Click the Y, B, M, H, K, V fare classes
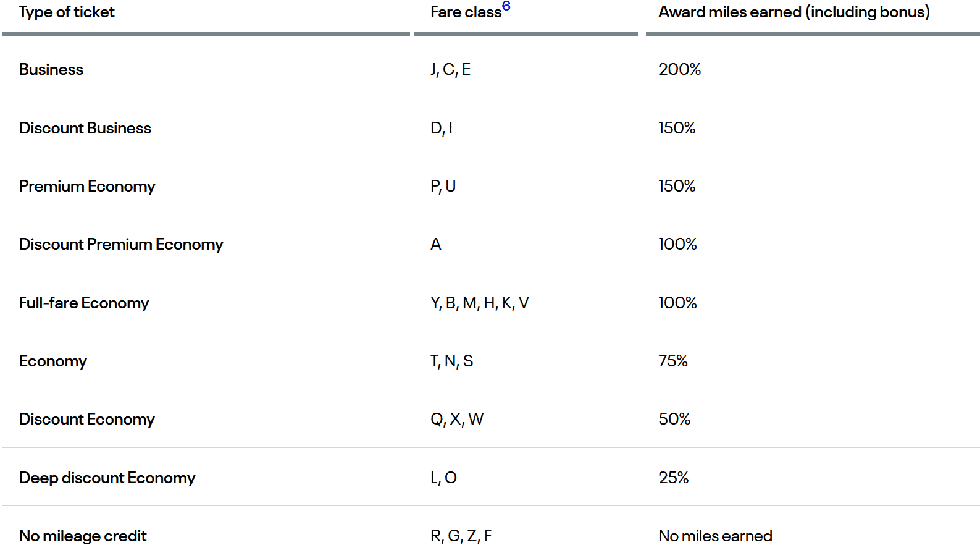This screenshot has width=980, height=558. click(x=479, y=303)
